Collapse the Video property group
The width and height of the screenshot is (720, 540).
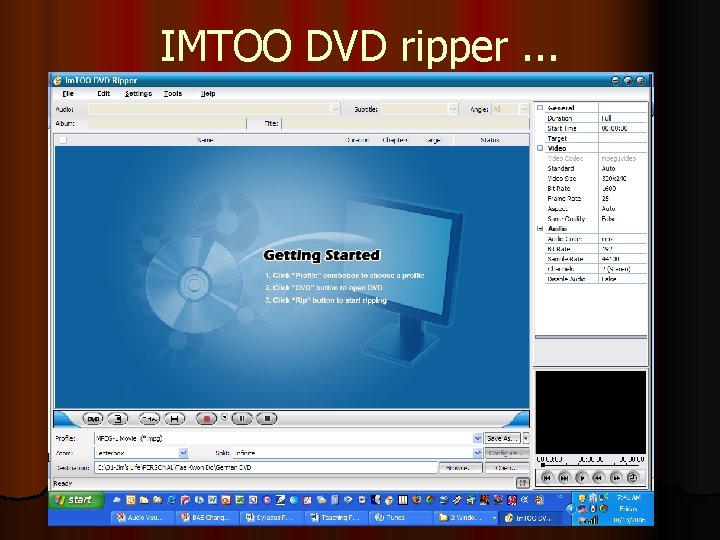[540, 148]
